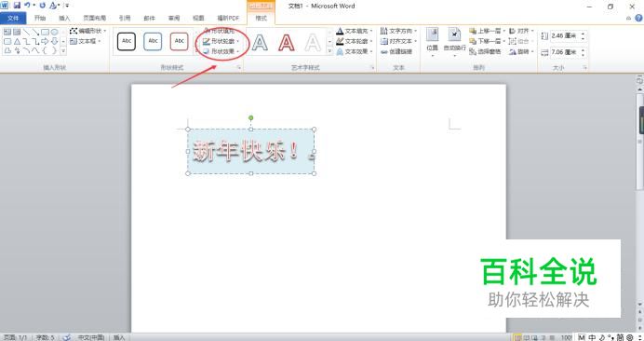Click the blue Help question mark icon
644x341 pixels.
(x=639, y=18)
